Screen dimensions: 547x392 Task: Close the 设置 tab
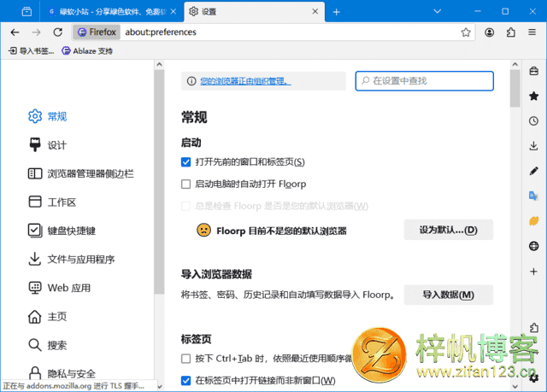(x=315, y=11)
